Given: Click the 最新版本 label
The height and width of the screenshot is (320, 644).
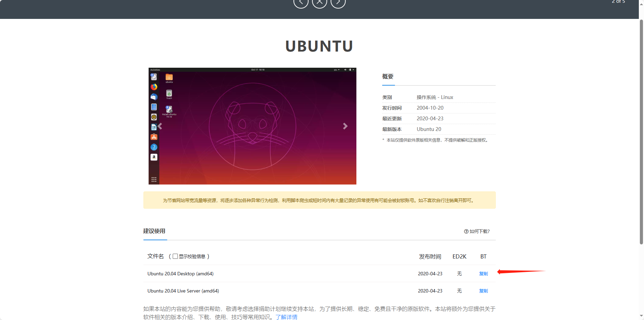Looking at the screenshot, I should point(392,129).
